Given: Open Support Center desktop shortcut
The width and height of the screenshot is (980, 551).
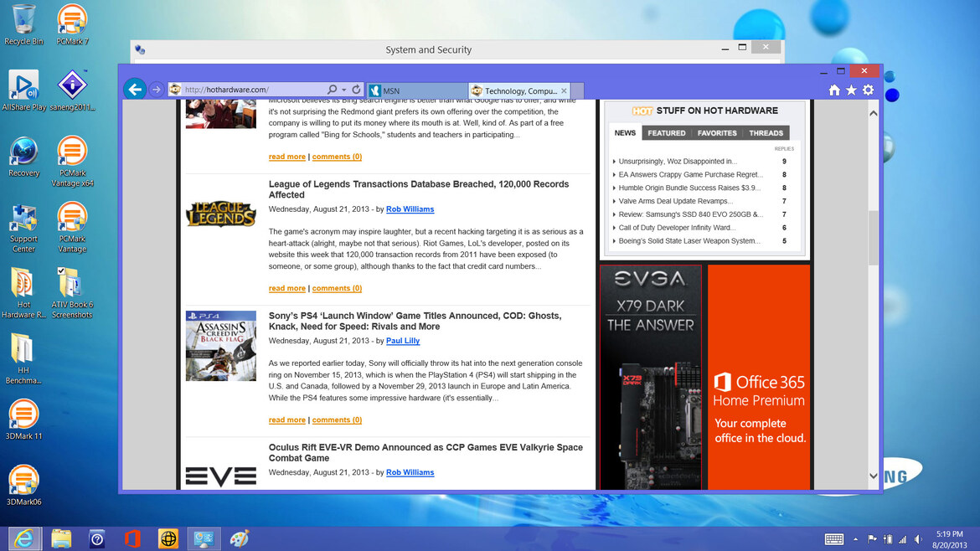Looking at the screenshot, I should 23,228.
